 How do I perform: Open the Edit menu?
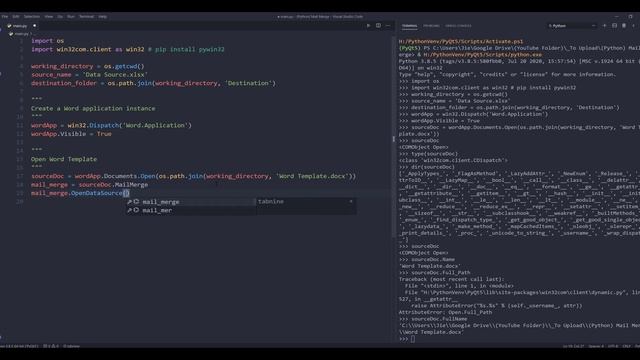[16, 17]
